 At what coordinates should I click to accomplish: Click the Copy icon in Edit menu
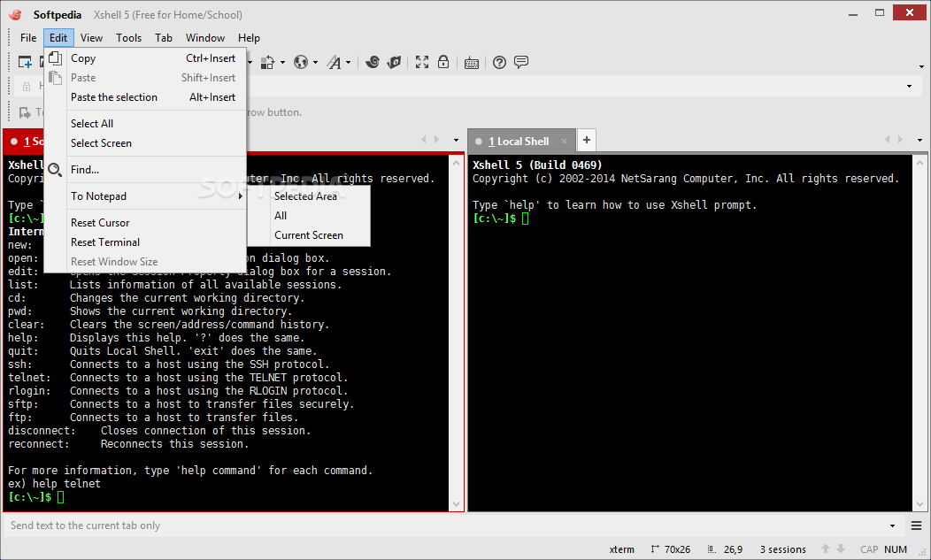(x=55, y=58)
